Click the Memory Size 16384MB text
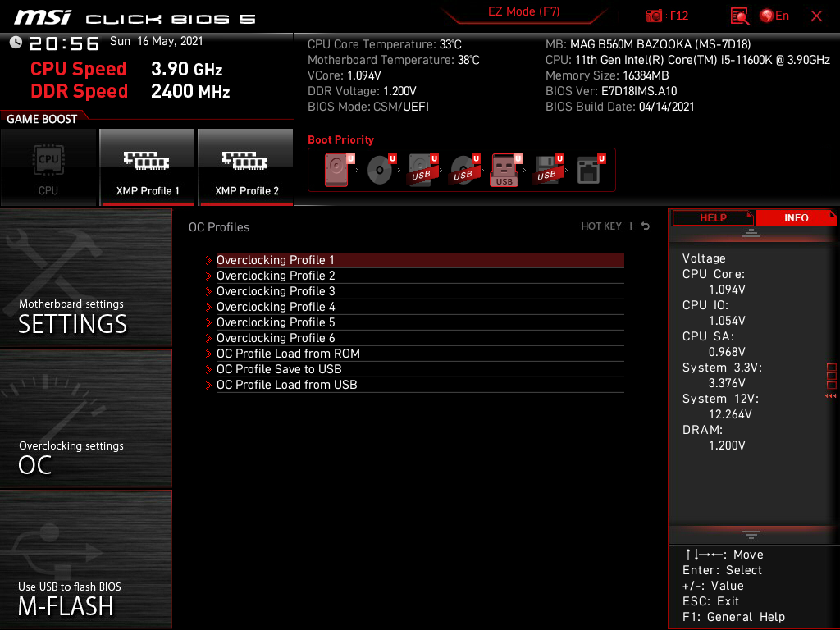This screenshot has width=840, height=630. coord(607,75)
